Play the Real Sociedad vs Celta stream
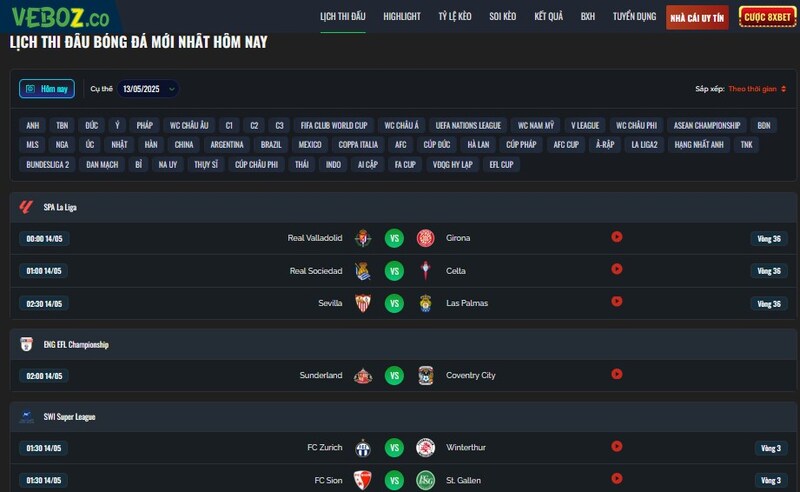Viewport: 800px width, 492px height. coord(617,269)
